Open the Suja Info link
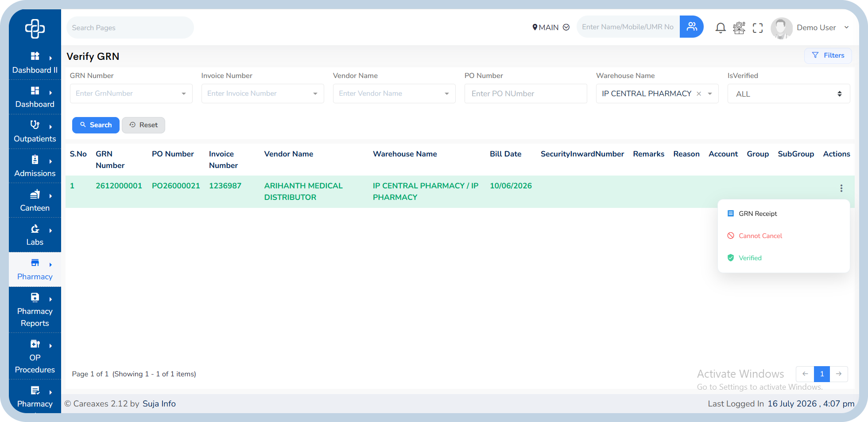The height and width of the screenshot is (422, 868). point(159,403)
